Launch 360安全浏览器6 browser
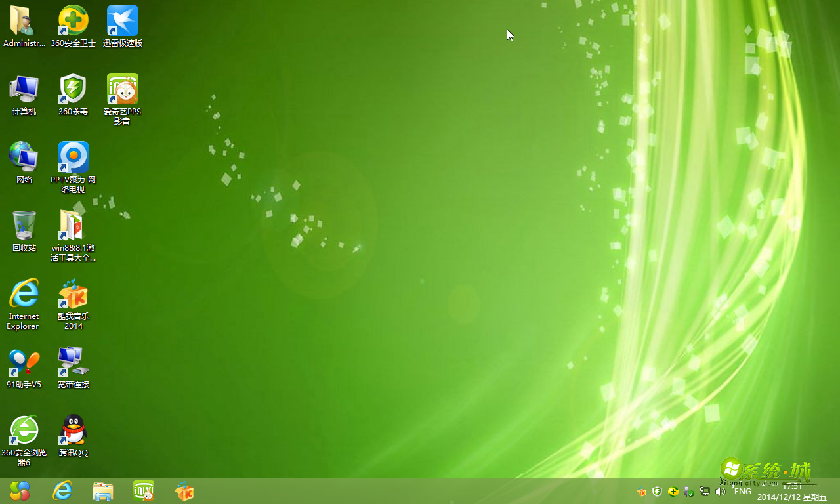840x504 pixels. [x=24, y=430]
